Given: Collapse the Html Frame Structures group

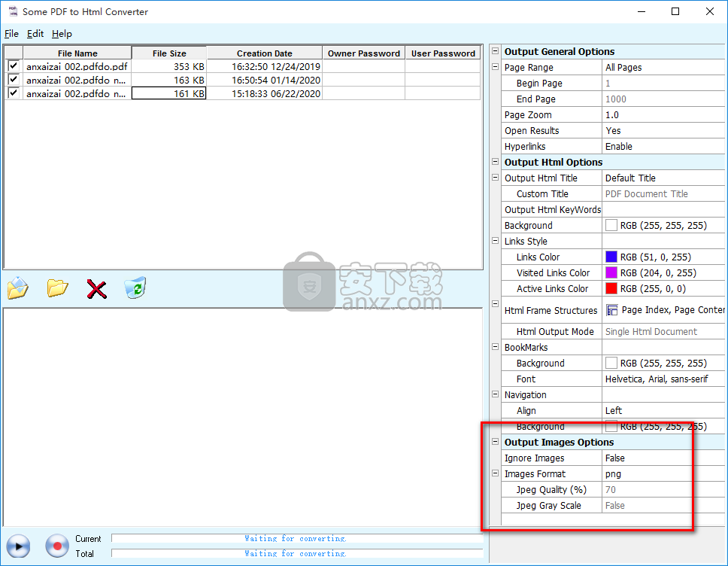Looking at the screenshot, I should [x=496, y=303].
